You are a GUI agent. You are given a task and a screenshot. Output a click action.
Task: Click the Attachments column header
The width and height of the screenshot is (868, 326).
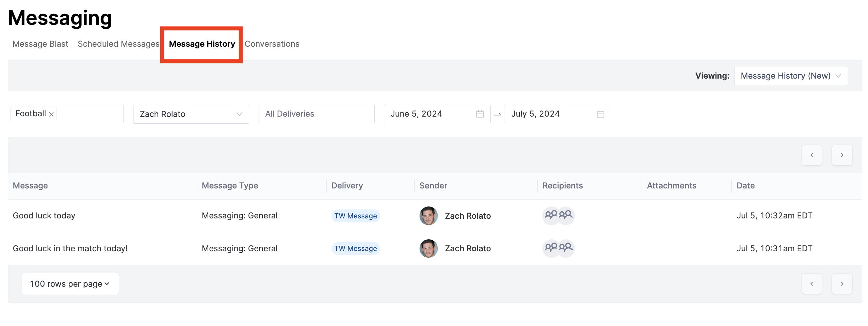671,186
